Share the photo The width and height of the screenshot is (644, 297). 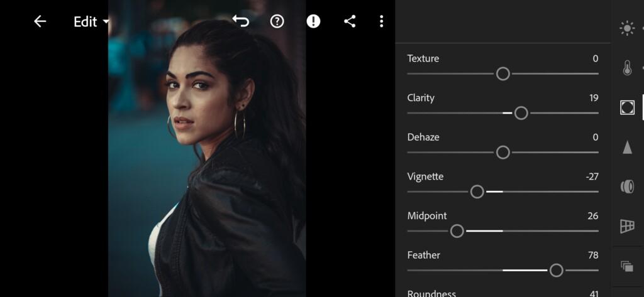(x=350, y=21)
